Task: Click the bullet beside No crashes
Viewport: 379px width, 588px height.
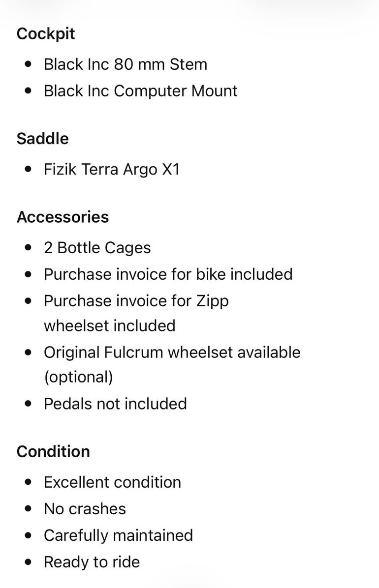Action: [x=28, y=509]
